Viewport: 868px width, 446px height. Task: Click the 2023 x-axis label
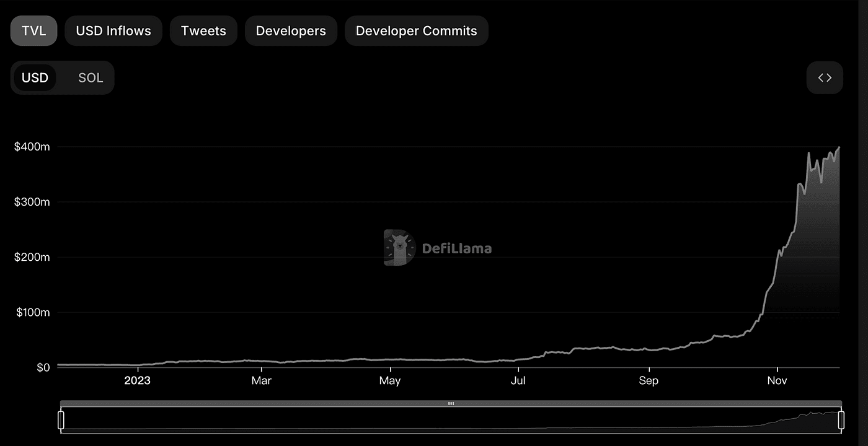click(x=137, y=380)
